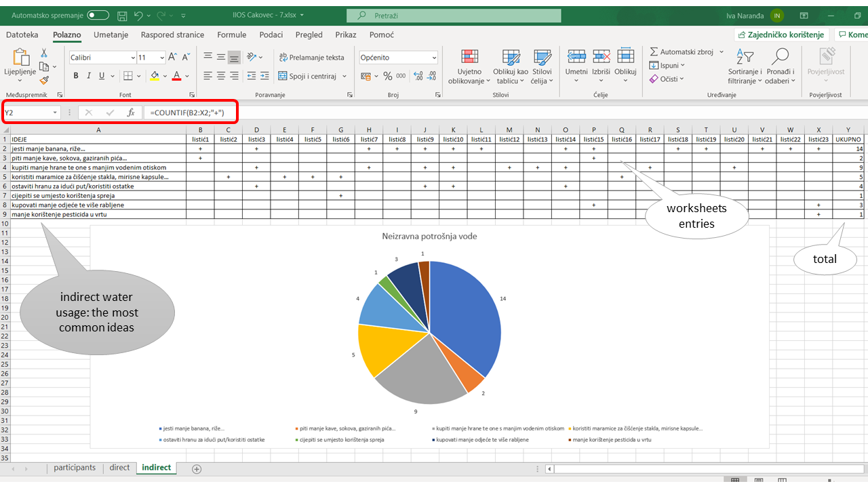Click the Percent style icon
The image size is (868, 488).
388,76
